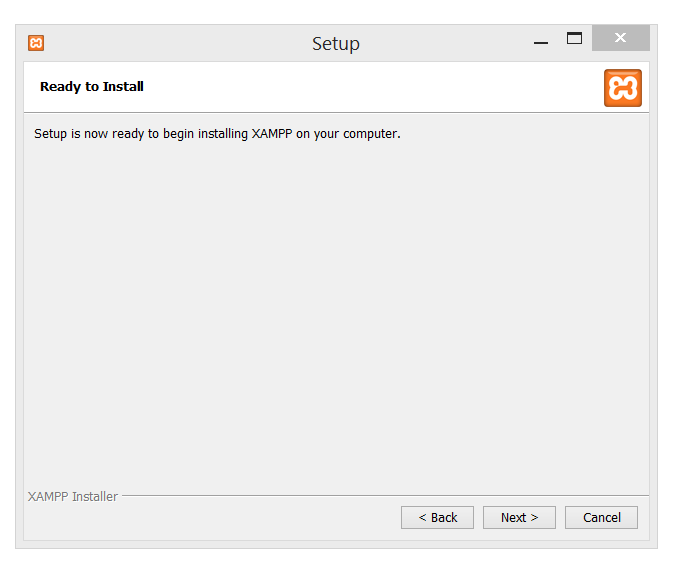Click the "XAMPP Installer" footer label
Screen dimensions: 680x574
coord(73,496)
